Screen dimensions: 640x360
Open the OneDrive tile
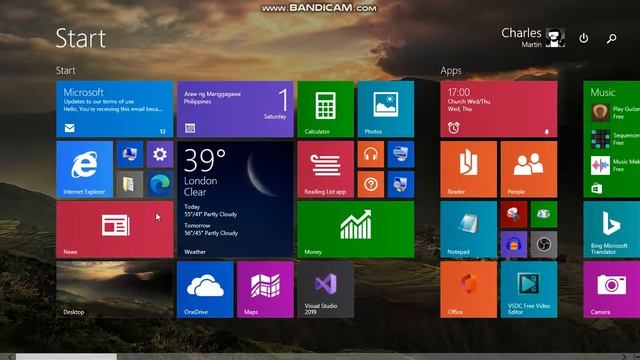(x=205, y=290)
